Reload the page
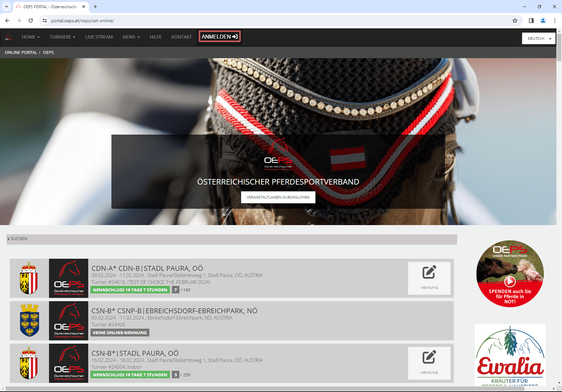The width and height of the screenshot is (562, 392). pos(31,21)
